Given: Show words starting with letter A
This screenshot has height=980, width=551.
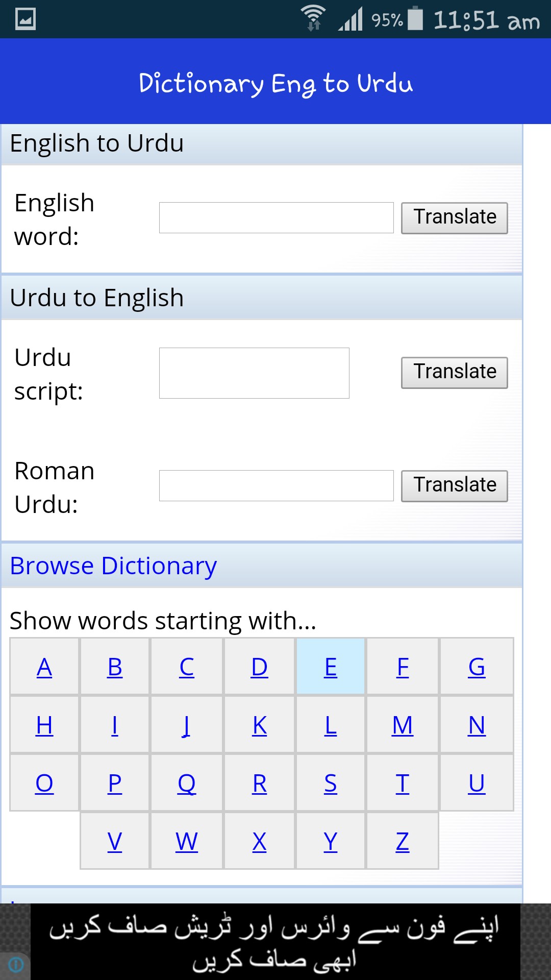Looking at the screenshot, I should [x=44, y=667].
